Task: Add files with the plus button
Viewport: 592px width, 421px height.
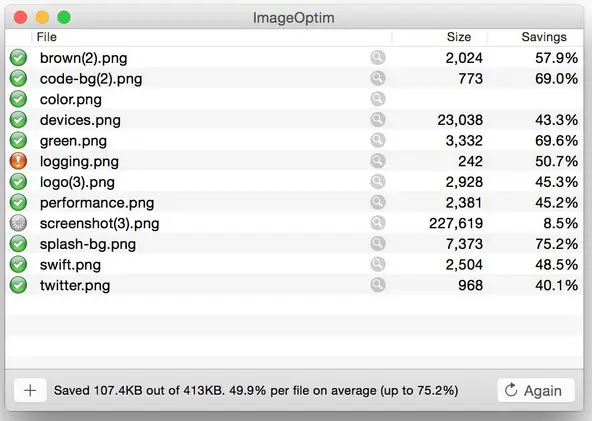Action: coord(30,390)
